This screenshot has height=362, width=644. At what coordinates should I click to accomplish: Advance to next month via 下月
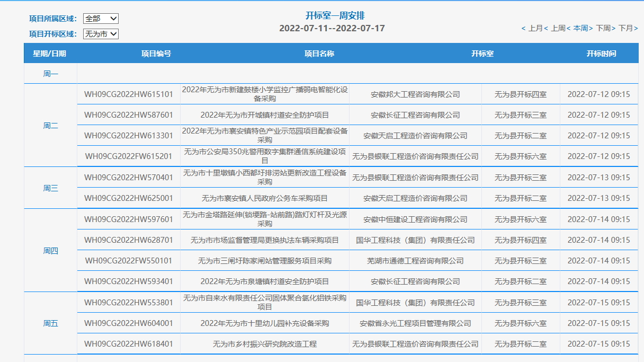tap(626, 28)
